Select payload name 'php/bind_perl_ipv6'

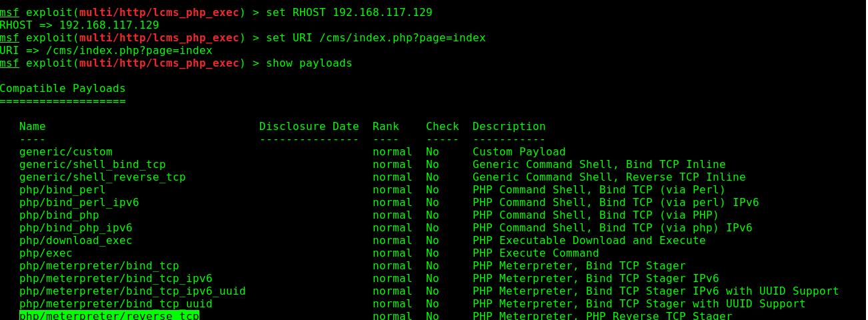(x=79, y=203)
